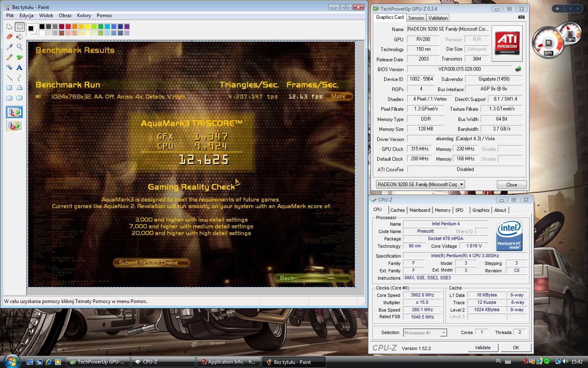The height and width of the screenshot is (368, 588).
Task: Click the Close button in GPU-Z
Action: click(x=512, y=185)
